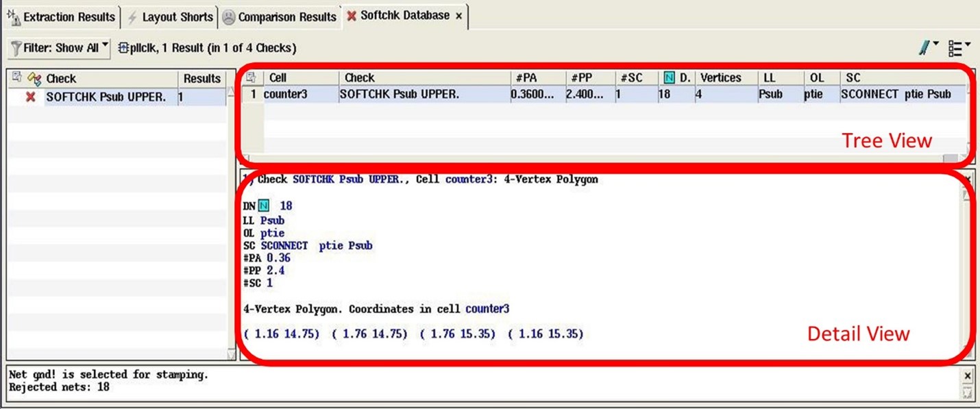Image resolution: width=980 pixels, height=409 pixels.
Task: Click the counter3 cell link in detail view
Action: point(487,308)
